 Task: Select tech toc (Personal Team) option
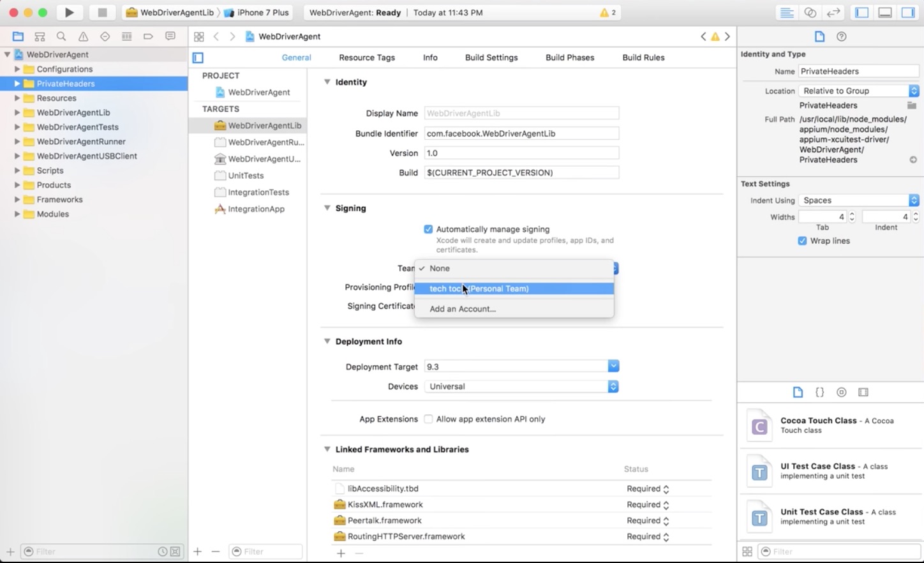pyautogui.click(x=514, y=289)
